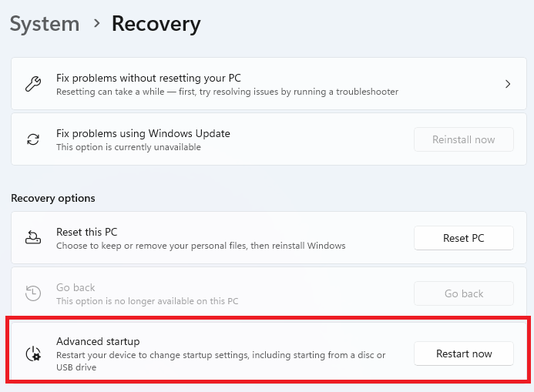Select the Fix problems using Windows Update title
The image size is (534, 392).
(143, 133)
